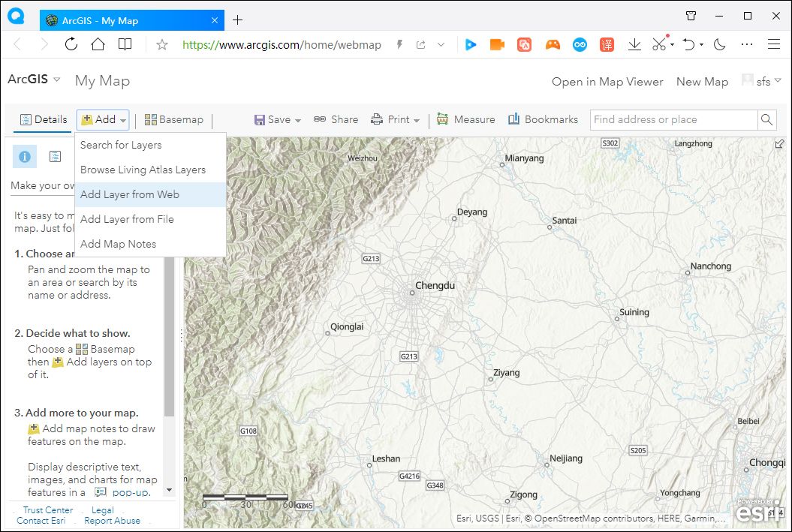Go back in browser history
This screenshot has height=532, width=792.
[x=18, y=44]
